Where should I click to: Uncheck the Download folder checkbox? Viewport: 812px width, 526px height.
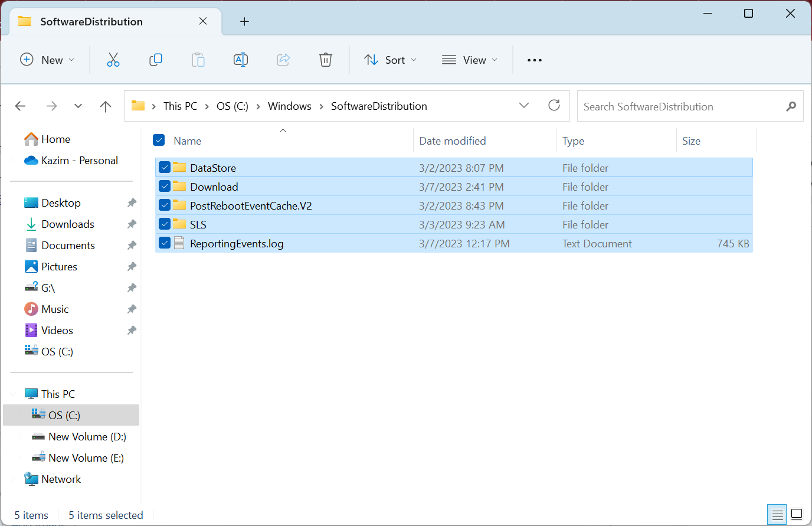click(x=165, y=186)
